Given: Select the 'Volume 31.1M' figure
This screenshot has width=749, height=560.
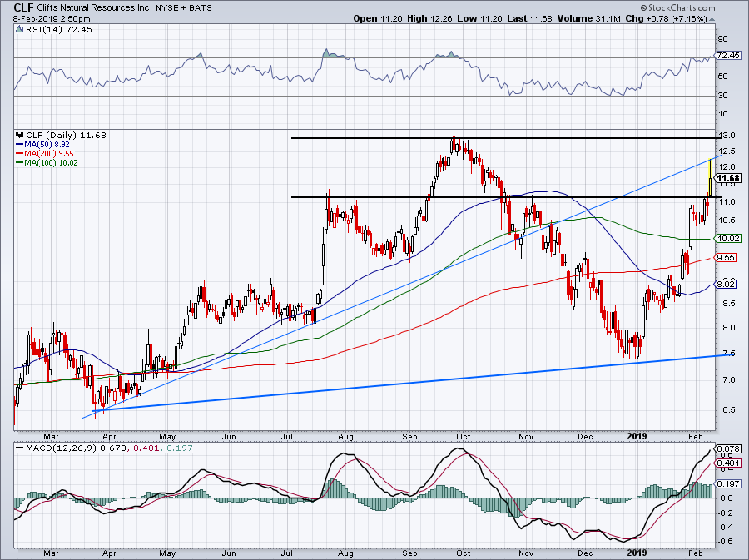Looking at the screenshot, I should tap(588, 18).
